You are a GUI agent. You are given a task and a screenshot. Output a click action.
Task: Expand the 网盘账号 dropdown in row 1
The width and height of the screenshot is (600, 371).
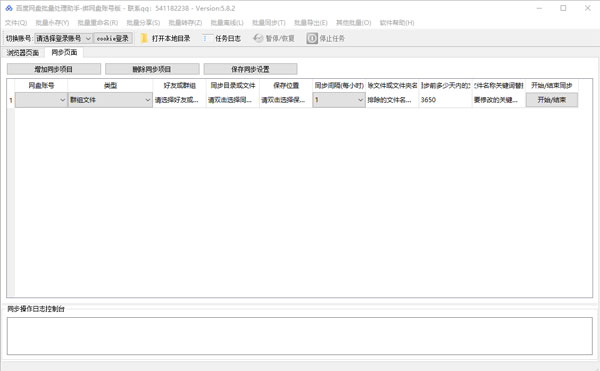pyautogui.click(x=41, y=100)
